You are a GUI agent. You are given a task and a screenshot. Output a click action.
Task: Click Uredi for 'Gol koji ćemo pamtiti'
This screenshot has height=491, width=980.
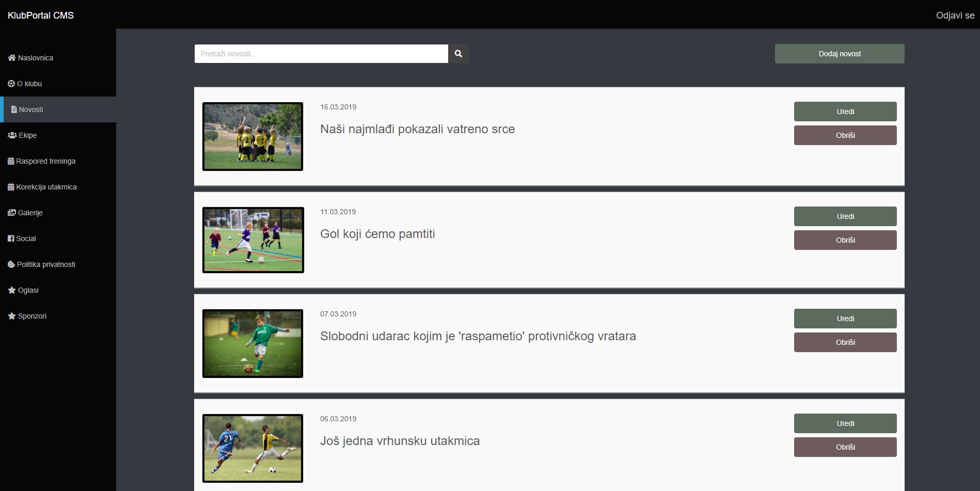[845, 216]
